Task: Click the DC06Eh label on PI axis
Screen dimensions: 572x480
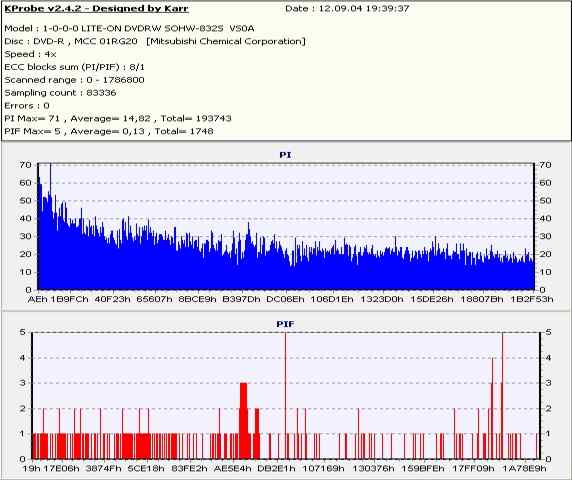Action: click(285, 299)
